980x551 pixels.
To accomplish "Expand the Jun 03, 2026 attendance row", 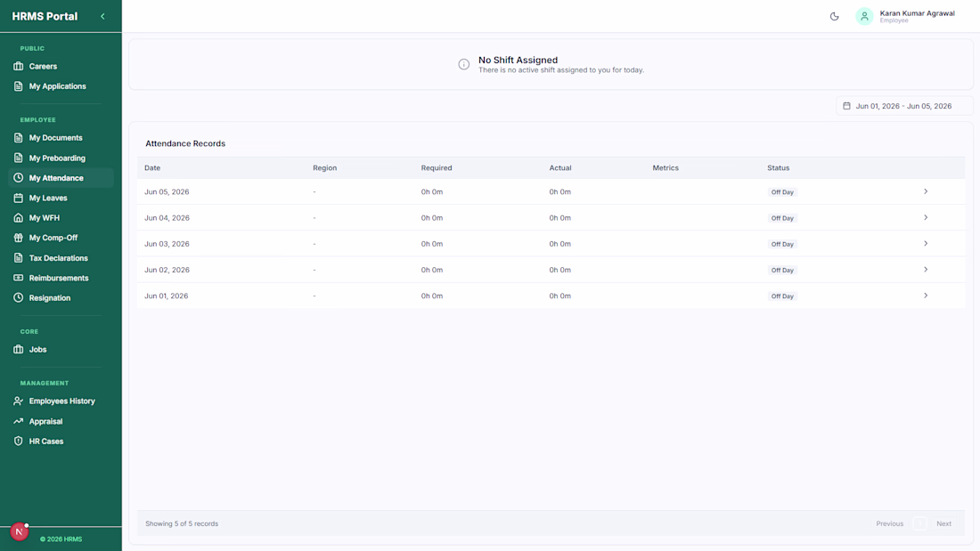I will (x=926, y=244).
